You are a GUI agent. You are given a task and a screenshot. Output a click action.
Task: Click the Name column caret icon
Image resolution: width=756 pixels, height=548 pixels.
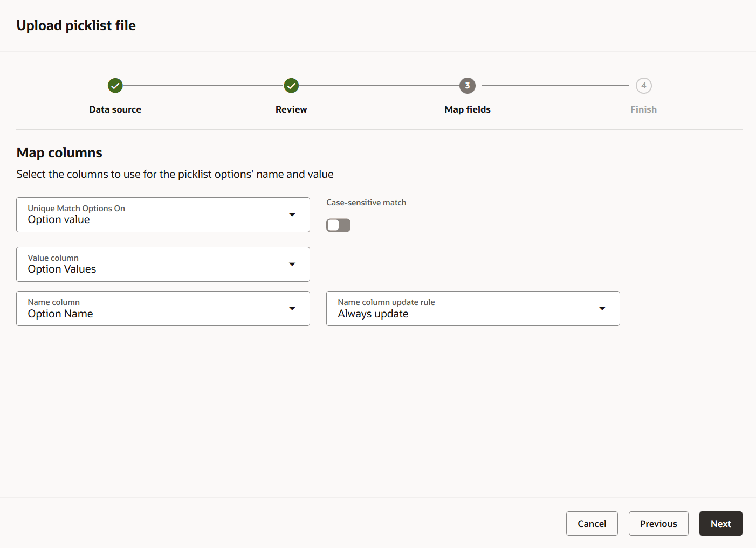[x=292, y=309]
